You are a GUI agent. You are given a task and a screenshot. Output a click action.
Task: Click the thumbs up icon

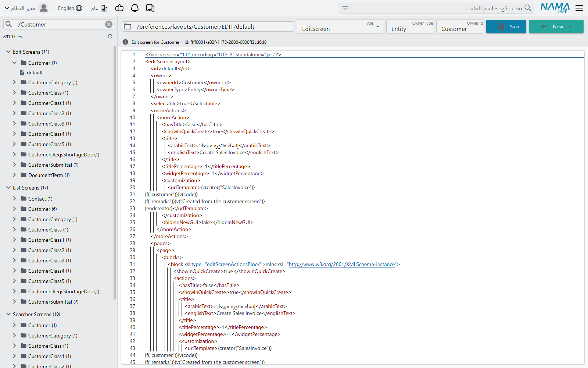pos(119,8)
